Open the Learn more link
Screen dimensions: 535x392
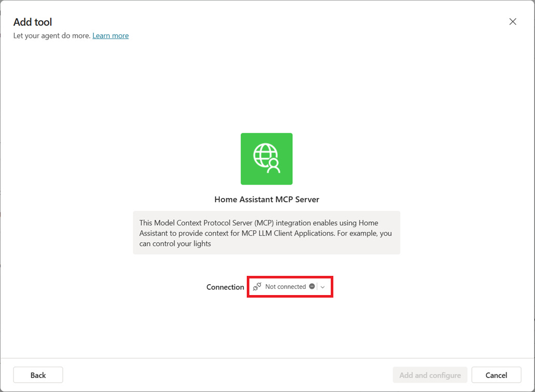[110, 36]
